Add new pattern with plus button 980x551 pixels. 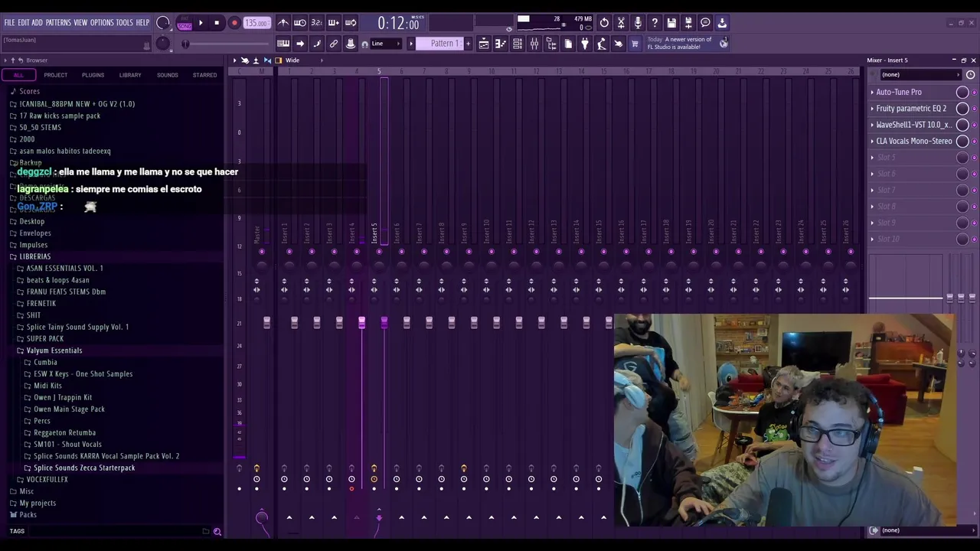pos(468,44)
